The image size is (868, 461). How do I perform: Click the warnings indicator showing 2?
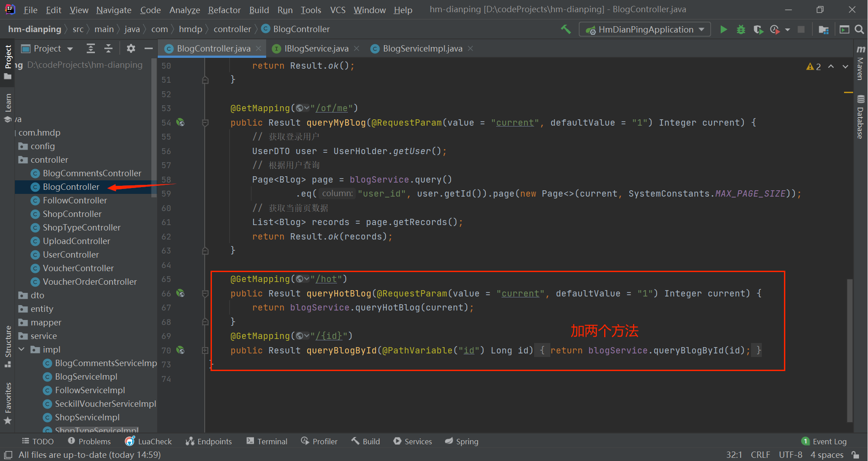(814, 66)
